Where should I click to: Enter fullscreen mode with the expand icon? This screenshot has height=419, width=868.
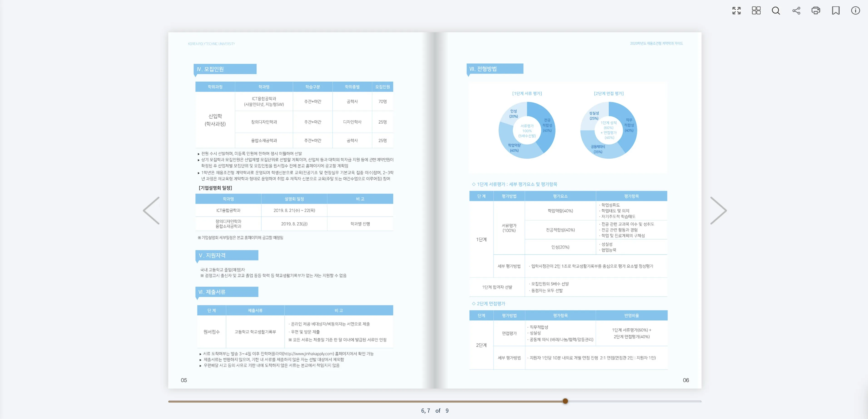[736, 10]
